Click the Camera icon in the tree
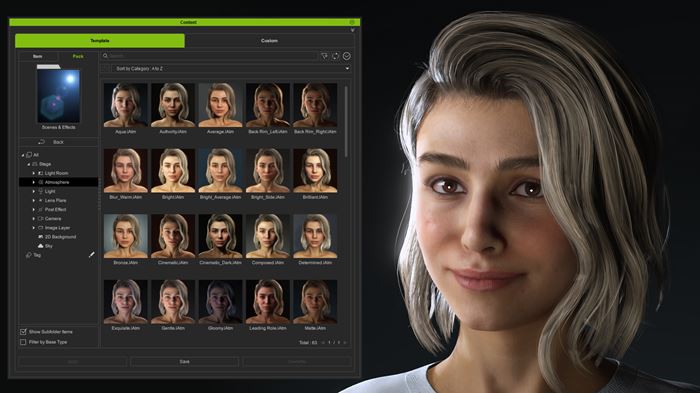This screenshot has height=393, width=700. pos(41,218)
